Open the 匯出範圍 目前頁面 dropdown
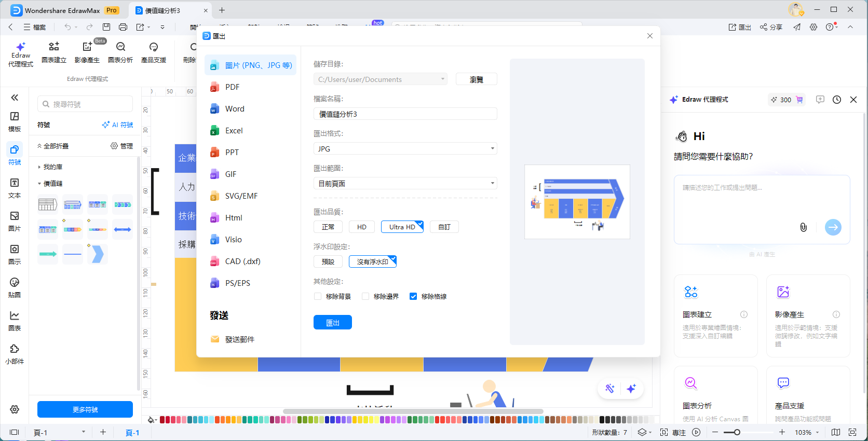This screenshot has width=868, height=441. 405,183
